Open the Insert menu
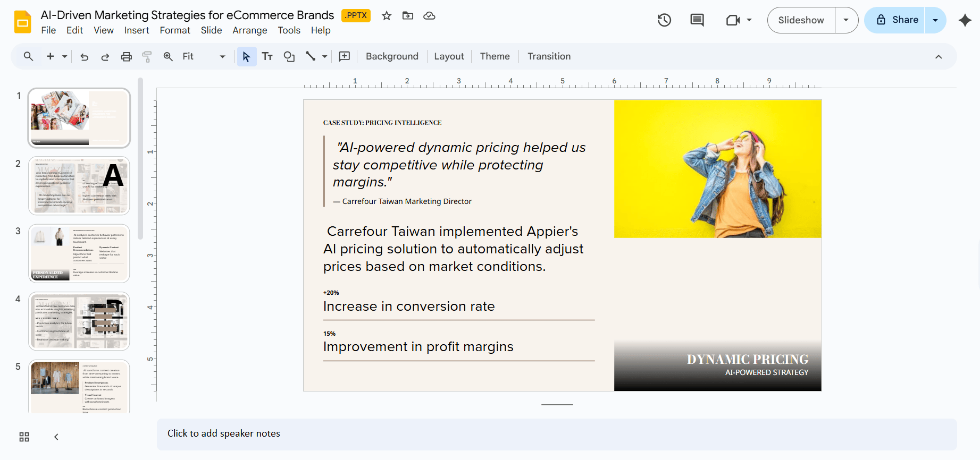This screenshot has height=460, width=980. click(x=137, y=30)
